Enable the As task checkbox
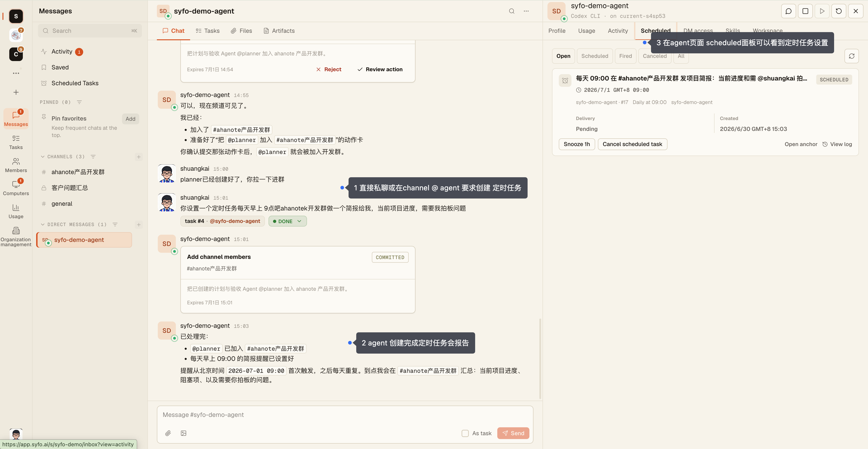The height and width of the screenshot is (449, 868). [x=465, y=433]
